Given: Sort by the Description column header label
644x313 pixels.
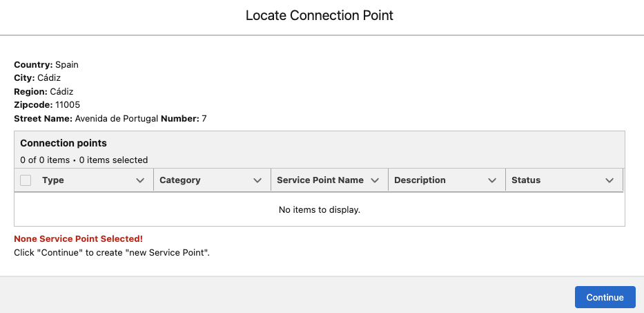Looking at the screenshot, I should click(x=420, y=180).
